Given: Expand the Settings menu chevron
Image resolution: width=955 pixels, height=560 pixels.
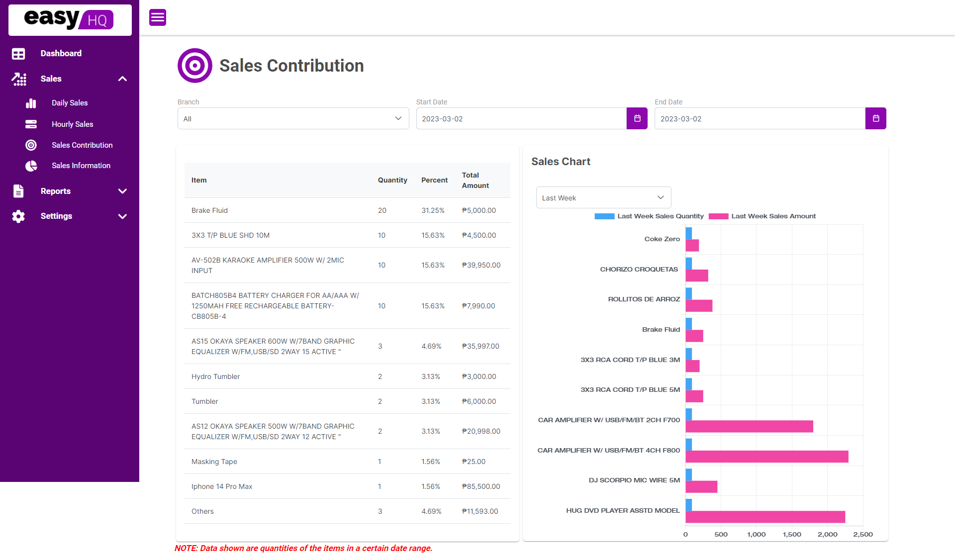Looking at the screenshot, I should [x=122, y=216].
